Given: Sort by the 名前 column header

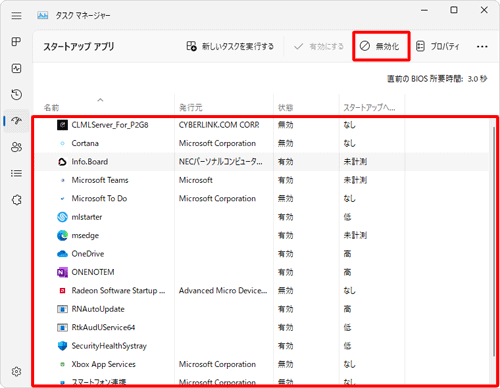Looking at the screenshot, I should click(51, 108).
